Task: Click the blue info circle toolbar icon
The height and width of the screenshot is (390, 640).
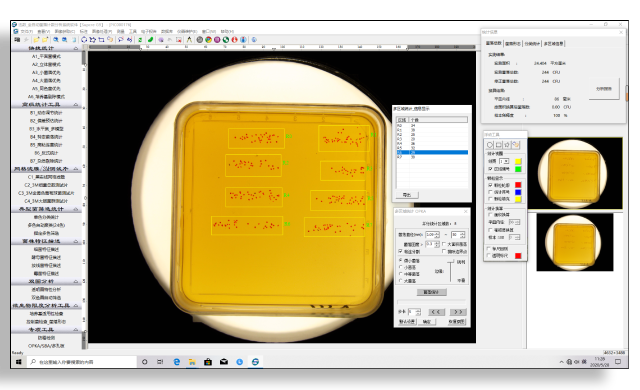Action: [x=243, y=40]
